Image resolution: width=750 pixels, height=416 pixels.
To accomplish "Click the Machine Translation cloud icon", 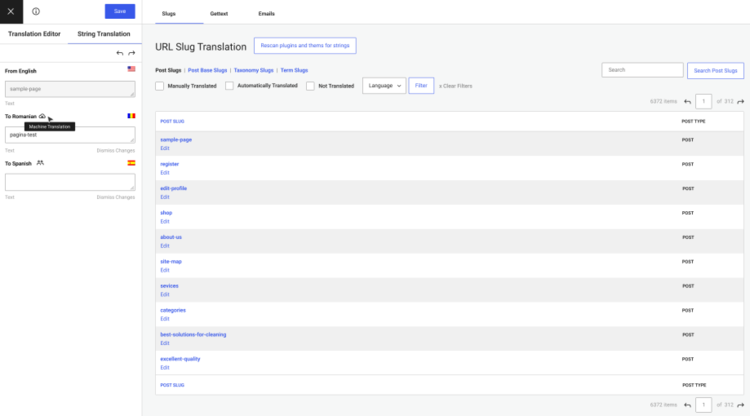I will click(x=43, y=116).
